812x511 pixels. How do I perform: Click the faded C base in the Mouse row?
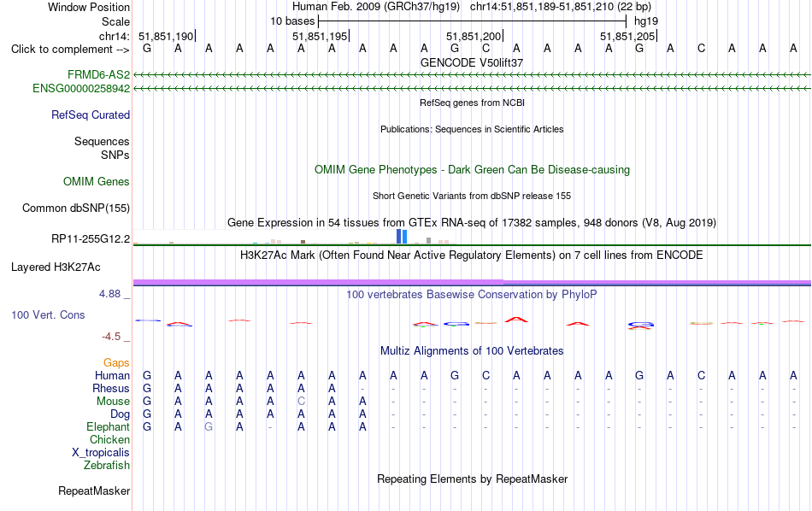pyautogui.click(x=301, y=402)
